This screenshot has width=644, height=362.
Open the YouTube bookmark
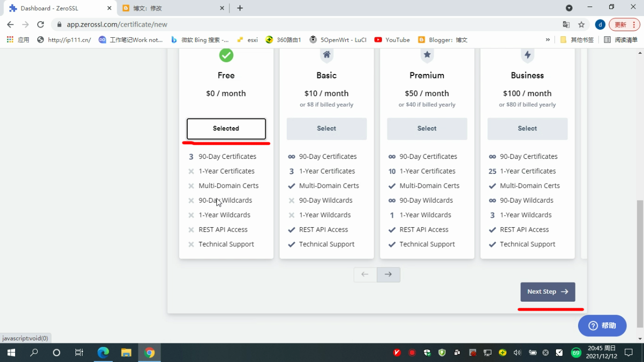tap(392, 40)
